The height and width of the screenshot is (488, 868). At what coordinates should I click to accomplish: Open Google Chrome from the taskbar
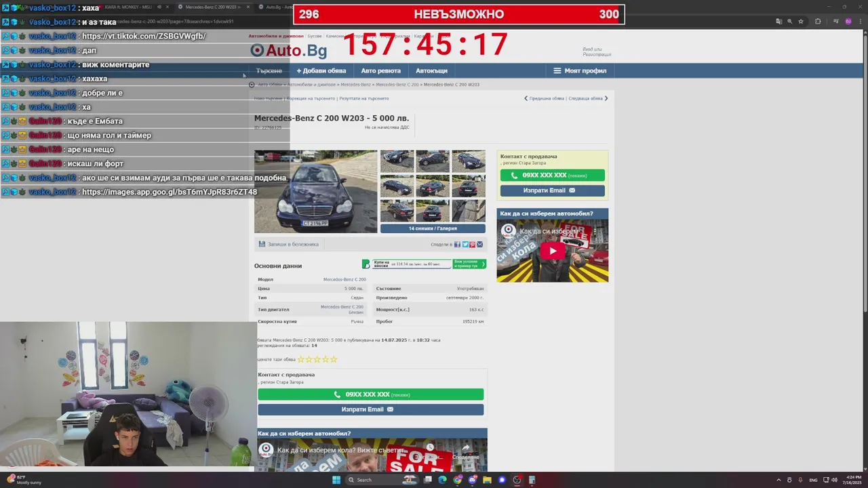tap(458, 480)
